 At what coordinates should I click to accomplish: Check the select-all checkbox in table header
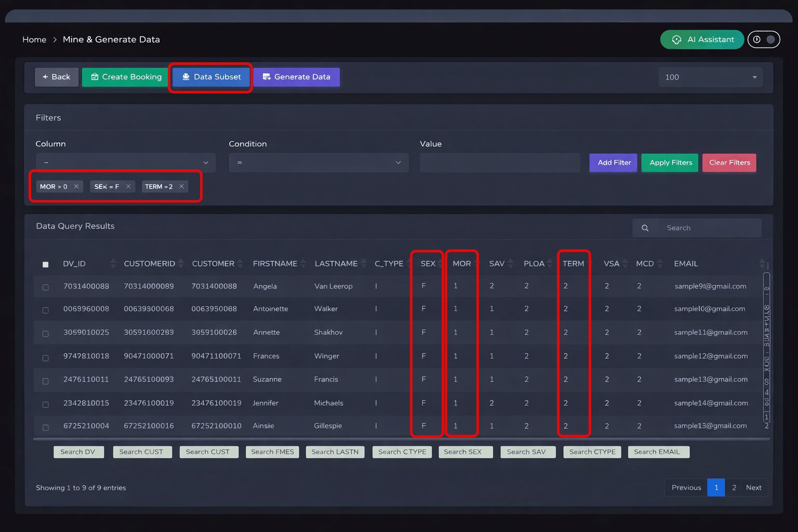45,264
